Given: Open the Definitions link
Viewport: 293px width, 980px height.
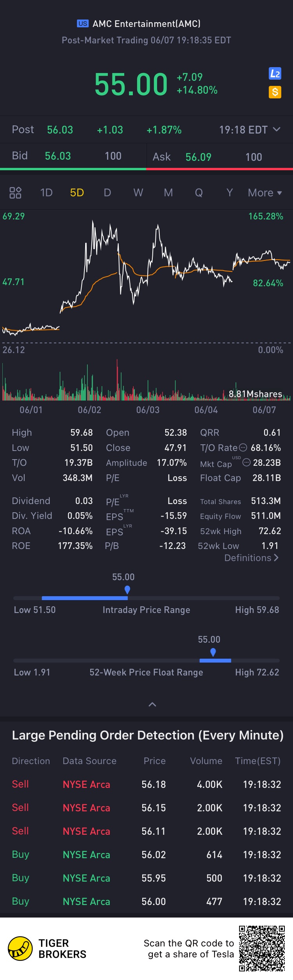Looking at the screenshot, I should pos(251,558).
